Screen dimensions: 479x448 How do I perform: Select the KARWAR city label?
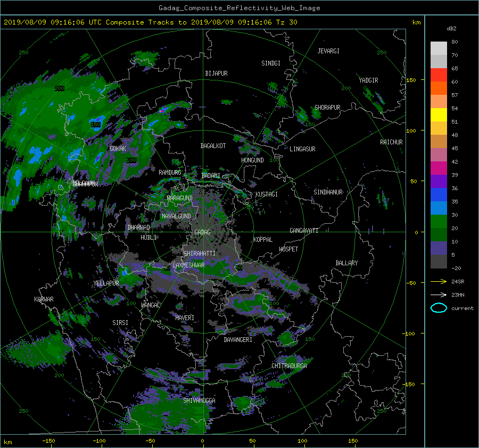coord(44,299)
